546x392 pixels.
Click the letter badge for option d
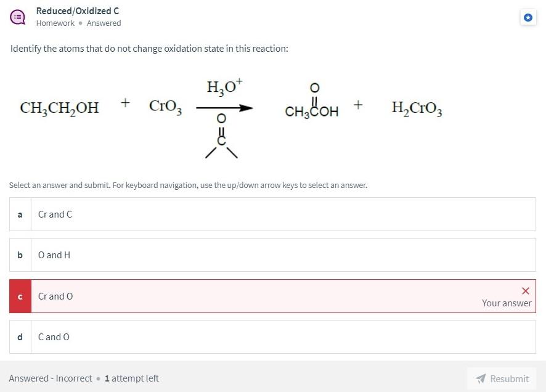(20, 337)
